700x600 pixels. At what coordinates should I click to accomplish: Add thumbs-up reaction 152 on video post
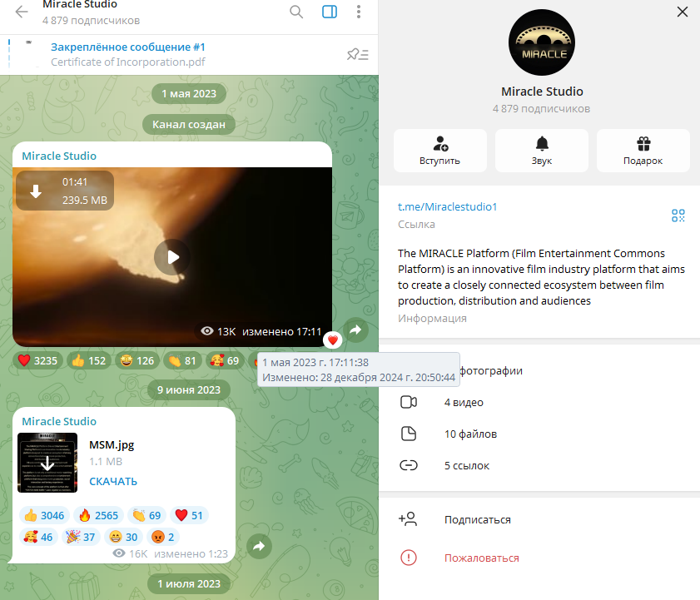point(89,360)
